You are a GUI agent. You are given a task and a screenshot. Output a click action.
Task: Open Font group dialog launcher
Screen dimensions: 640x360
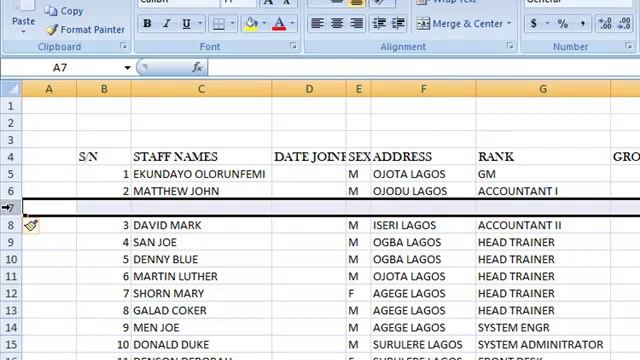tap(293, 46)
